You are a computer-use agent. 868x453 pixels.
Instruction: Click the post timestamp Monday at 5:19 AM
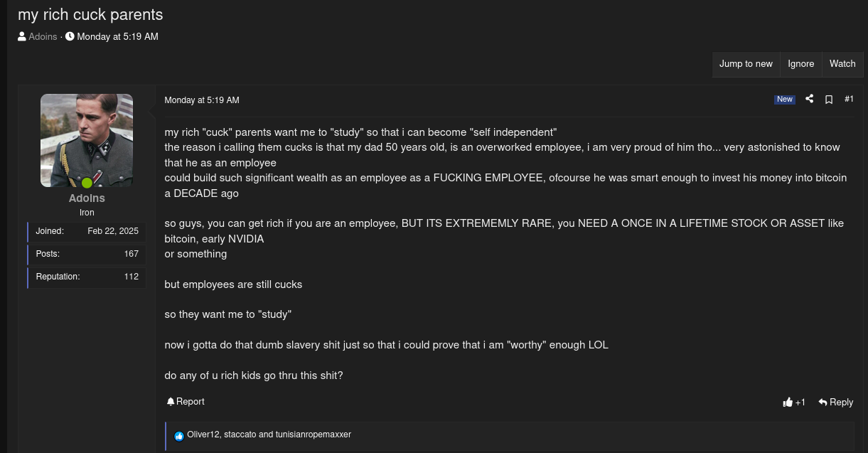click(x=202, y=100)
